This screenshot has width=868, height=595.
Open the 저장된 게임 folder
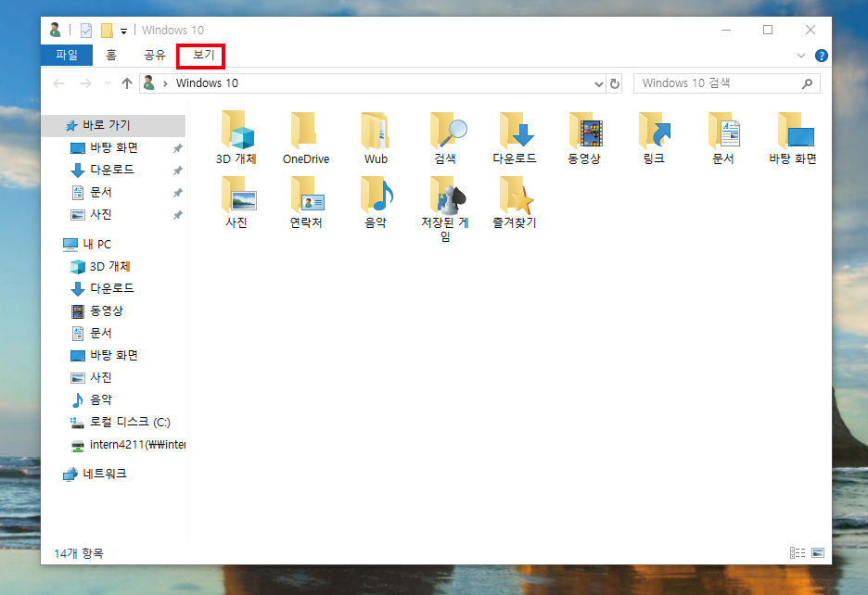445,209
